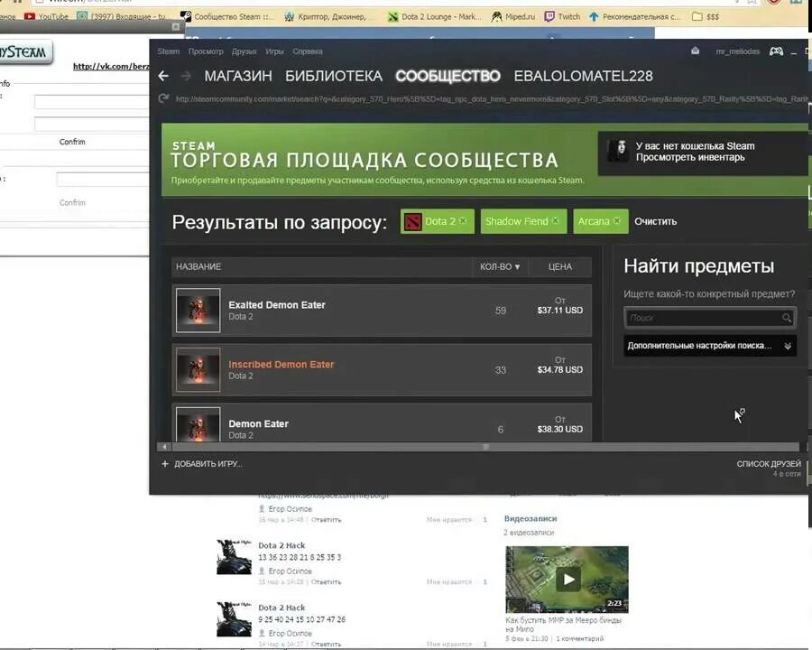Image resolution: width=812 pixels, height=650 pixels.
Task: Open the mr_meliodas account menu
Action: [737, 51]
